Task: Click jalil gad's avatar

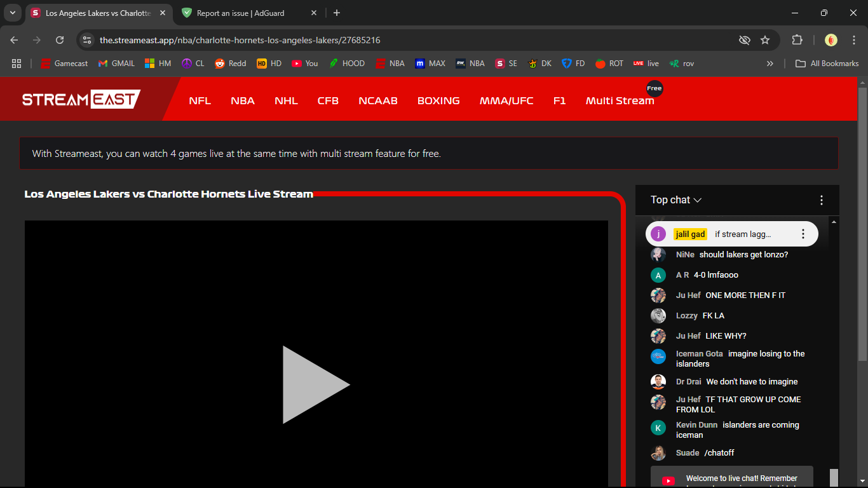Action: coord(658,234)
